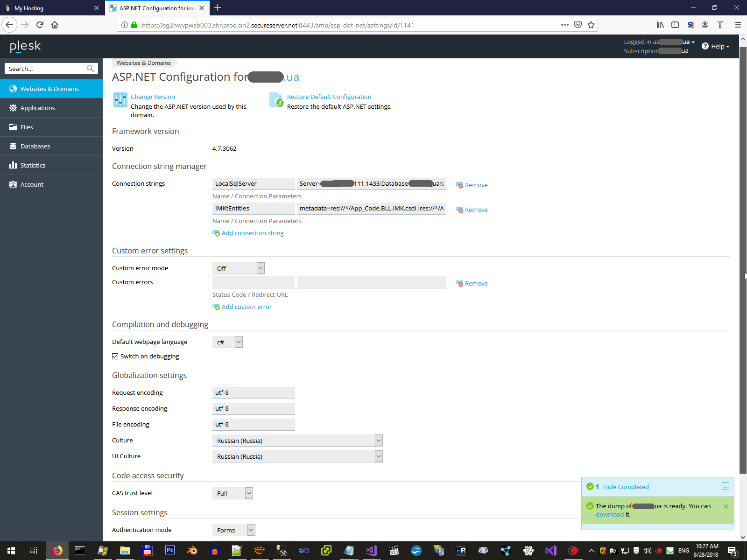747x560 pixels.
Task: Remove the LocalSqlServer connection string
Action: click(x=472, y=185)
